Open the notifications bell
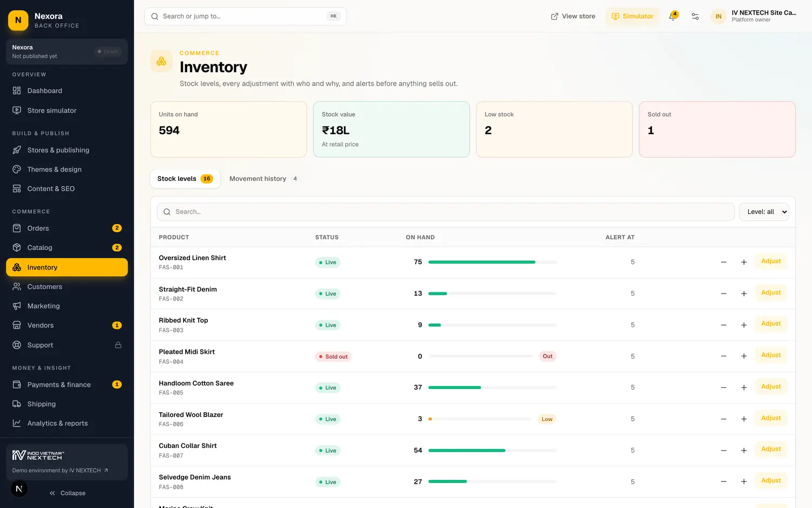Image resolution: width=812 pixels, height=508 pixels. (x=673, y=16)
